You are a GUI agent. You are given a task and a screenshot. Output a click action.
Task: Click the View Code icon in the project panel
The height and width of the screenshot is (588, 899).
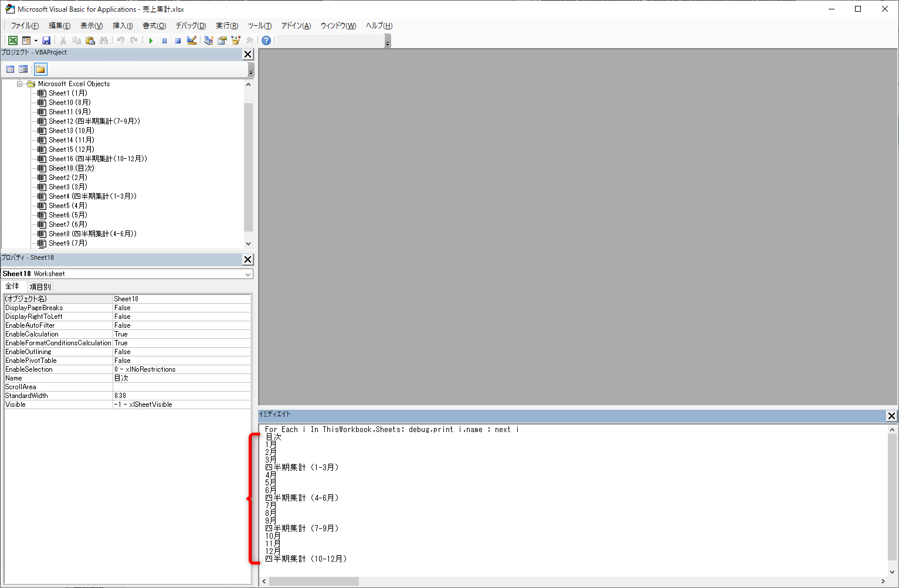point(10,69)
